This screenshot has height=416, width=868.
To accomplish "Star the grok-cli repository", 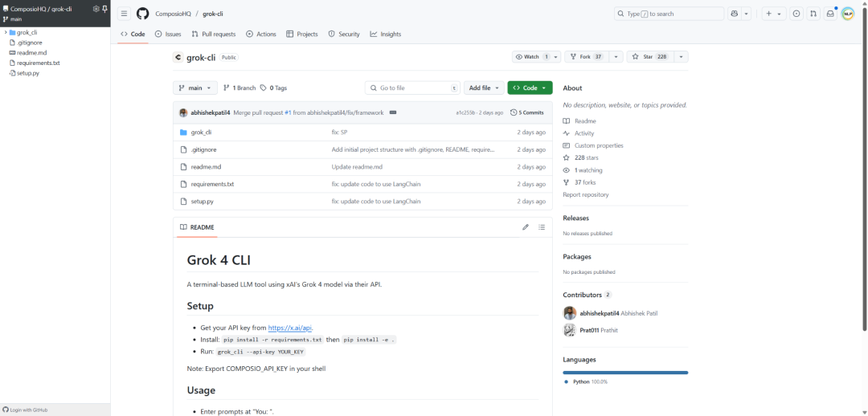I will (650, 57).
